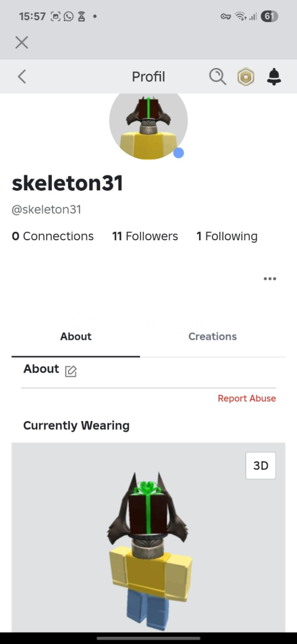Screen dimensions: 297x644
Task: Open the Robux hexagon icon
Action: click(x=246, y=77)
